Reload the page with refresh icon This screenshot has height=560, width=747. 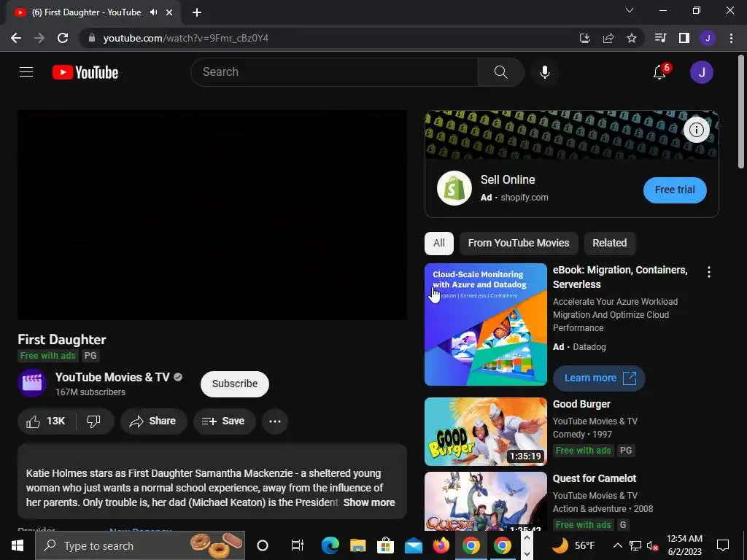pos(63,38)
